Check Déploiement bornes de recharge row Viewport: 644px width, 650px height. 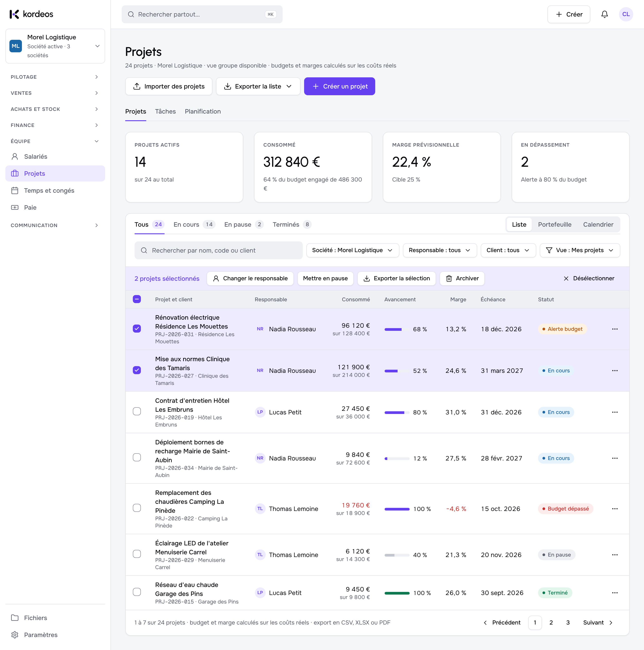(x=137, y=458)
